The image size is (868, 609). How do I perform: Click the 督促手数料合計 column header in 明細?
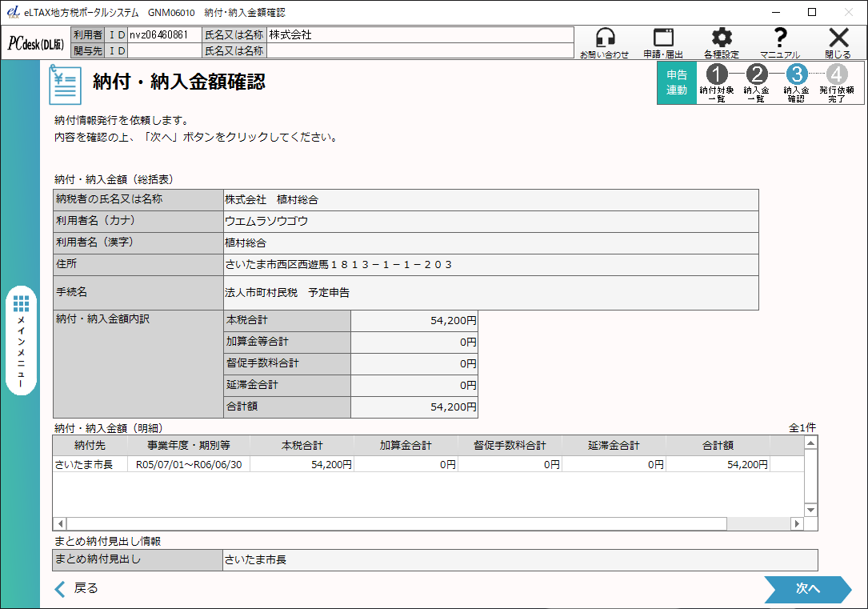(510, 445)
